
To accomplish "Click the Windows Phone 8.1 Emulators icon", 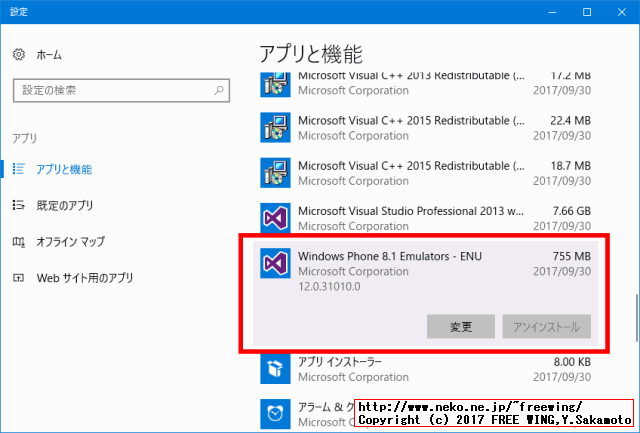I will (276, 263).
